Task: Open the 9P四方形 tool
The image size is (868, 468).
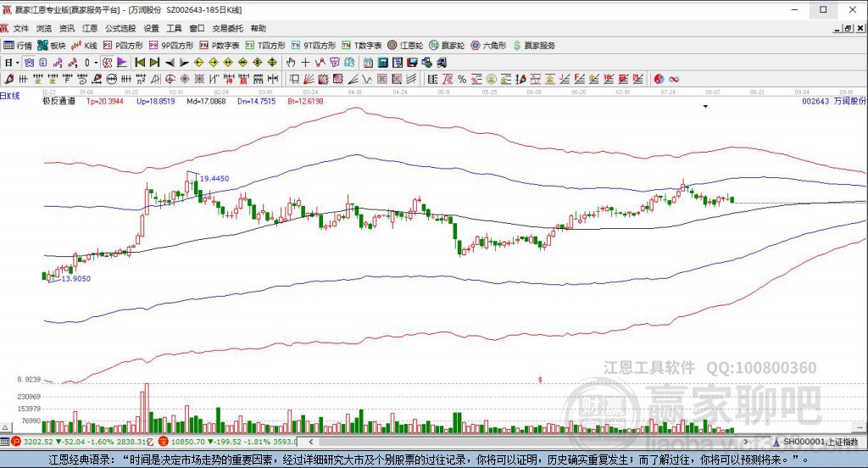Action: pyautogui.click(x=171, y=46)
